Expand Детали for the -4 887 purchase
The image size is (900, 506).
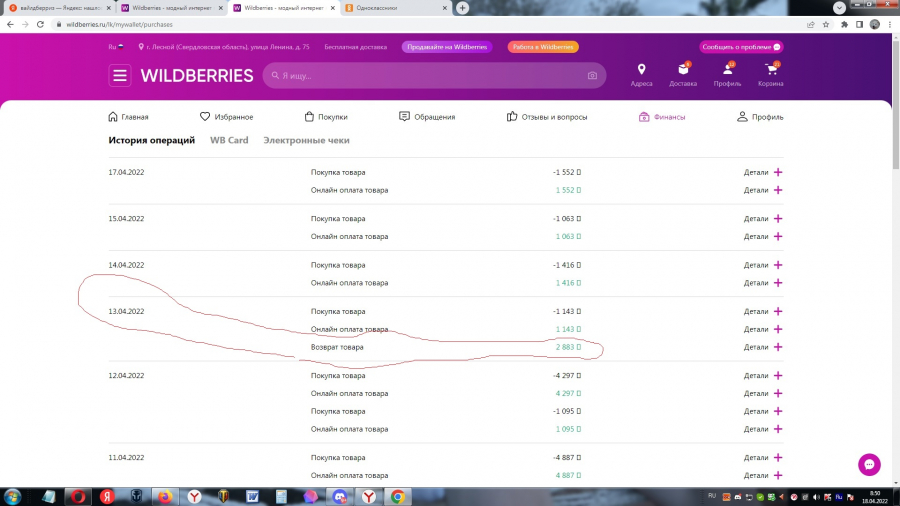point(763,458)
